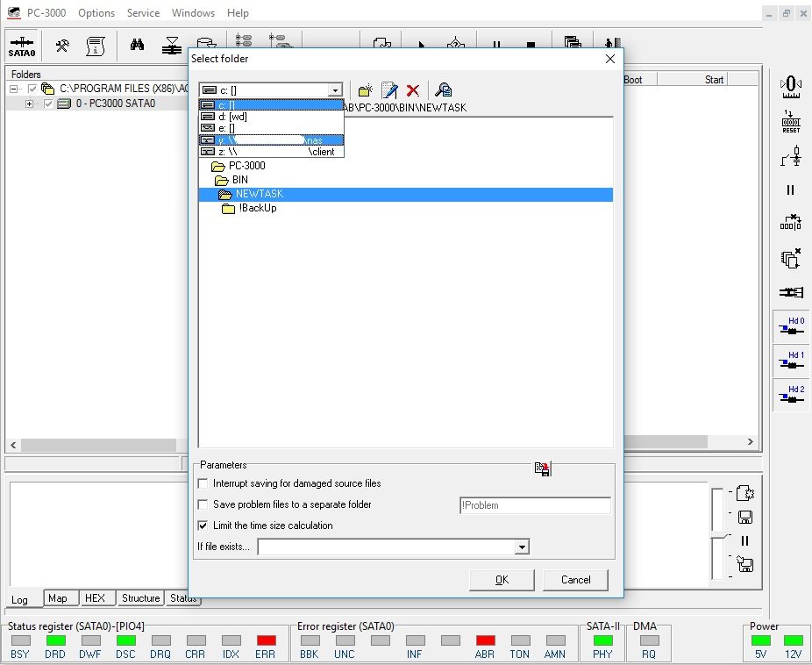Click the power switch icon on right panel

coord(791,156)
